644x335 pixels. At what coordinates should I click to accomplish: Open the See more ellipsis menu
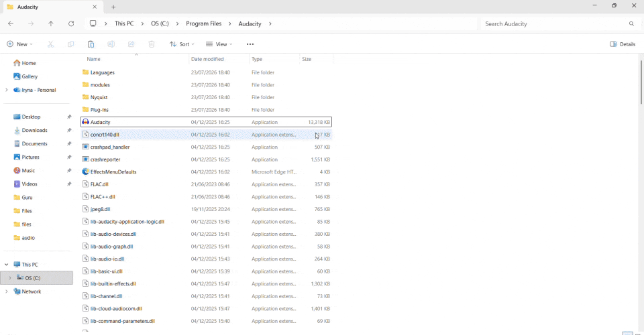click(250, 44)
